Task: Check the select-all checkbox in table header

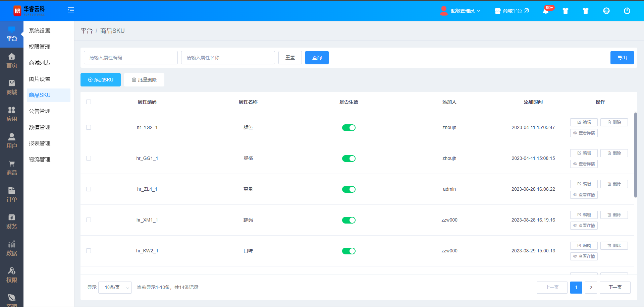Action: pyautogui.click(x=89, y=102)
